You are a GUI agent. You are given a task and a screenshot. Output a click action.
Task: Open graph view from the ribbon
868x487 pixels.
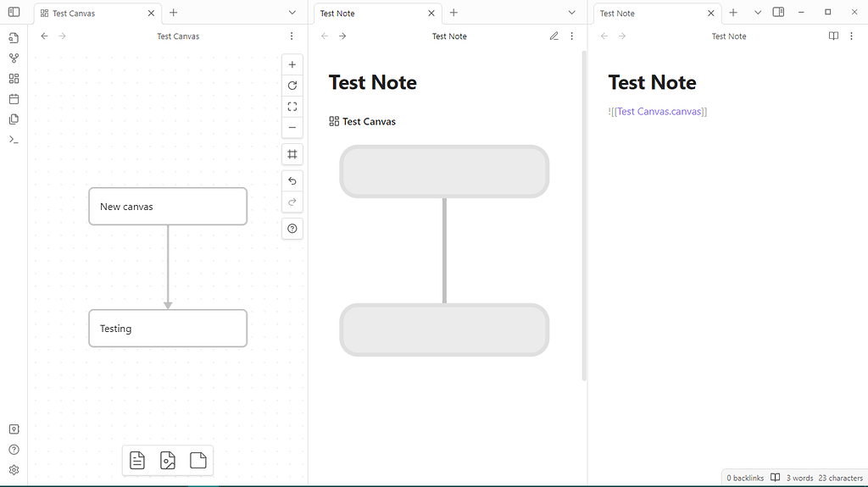point(14,58)
